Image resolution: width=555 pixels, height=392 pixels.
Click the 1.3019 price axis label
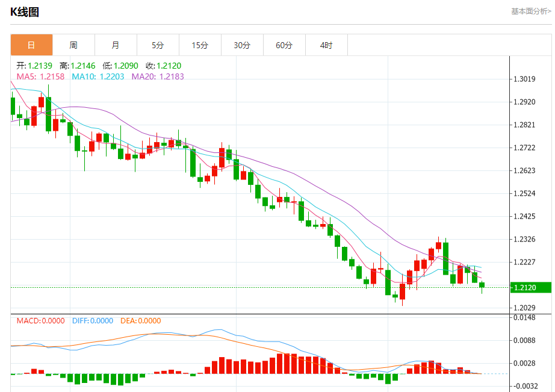[x=524, y=79]
